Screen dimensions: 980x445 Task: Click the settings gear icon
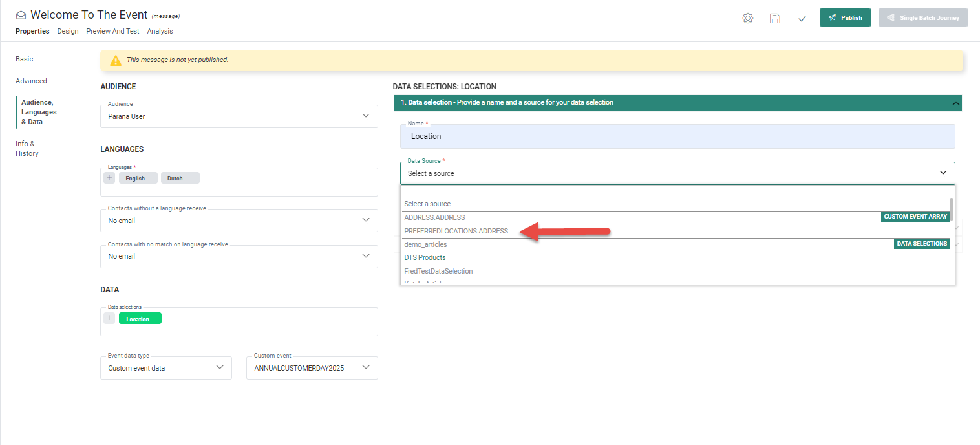coord(748,18)
